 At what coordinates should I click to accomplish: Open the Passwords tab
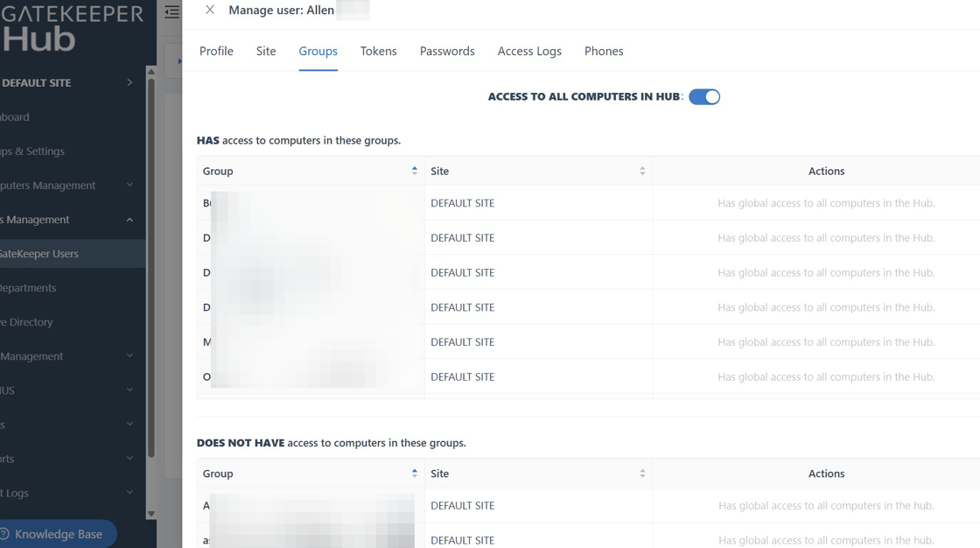(447, 52)
